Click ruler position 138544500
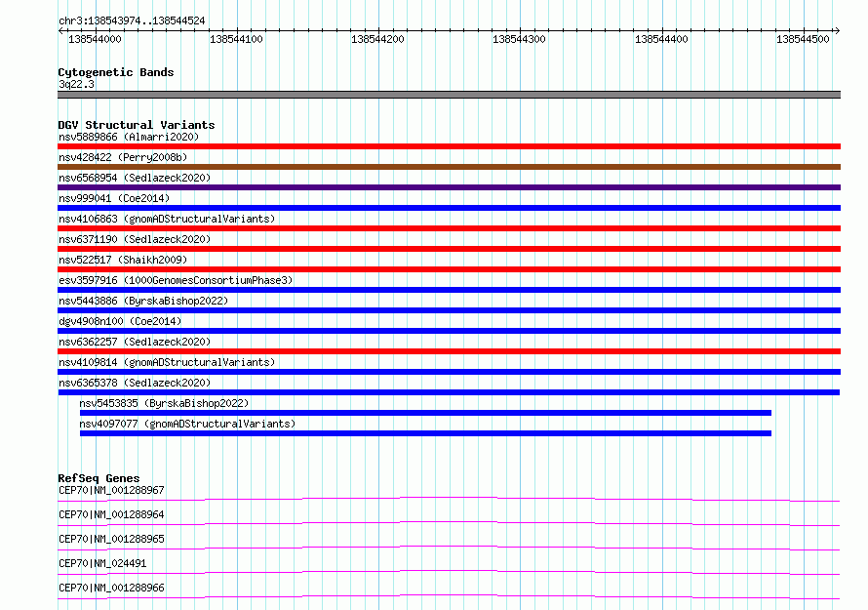Viewport: 868px width, 610px height. click(803, 39)
